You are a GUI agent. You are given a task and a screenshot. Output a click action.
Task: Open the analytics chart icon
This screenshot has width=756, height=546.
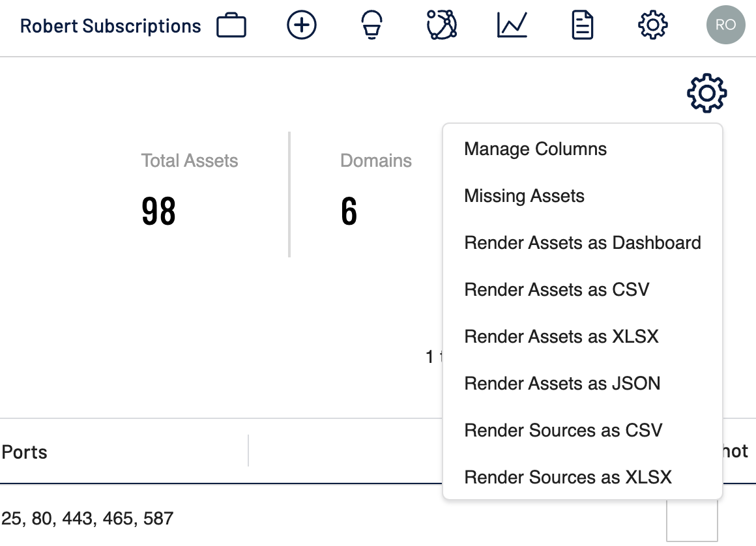(x=512, y=25)
